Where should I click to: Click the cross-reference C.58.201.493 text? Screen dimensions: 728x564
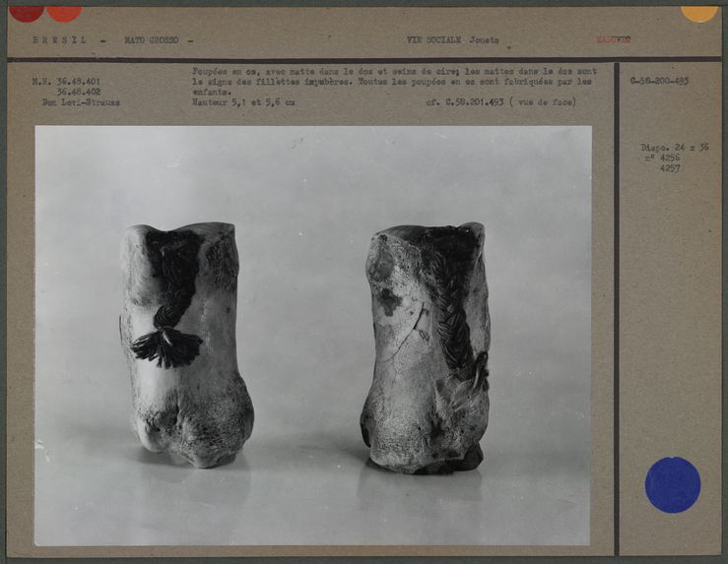point(464,101)
